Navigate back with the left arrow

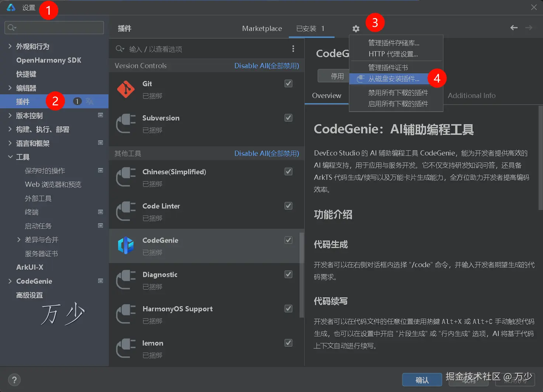[x=514, y=28]
